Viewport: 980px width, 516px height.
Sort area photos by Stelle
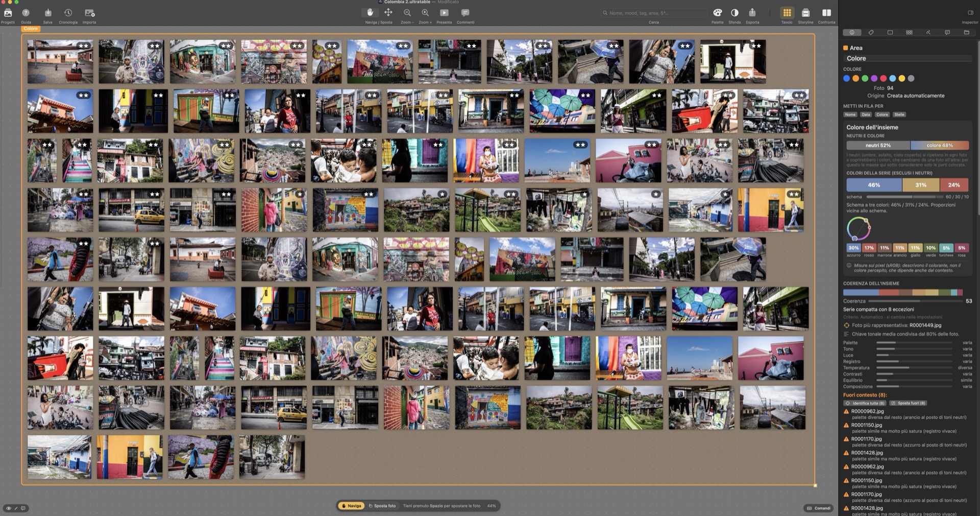(899, 114)
